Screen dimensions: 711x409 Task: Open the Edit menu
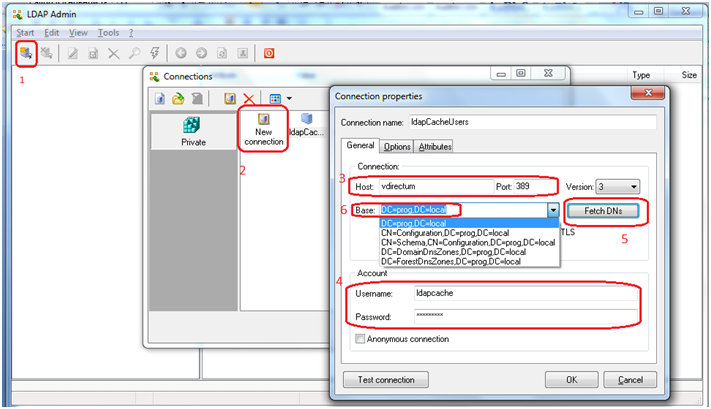[x=51, y=33]
